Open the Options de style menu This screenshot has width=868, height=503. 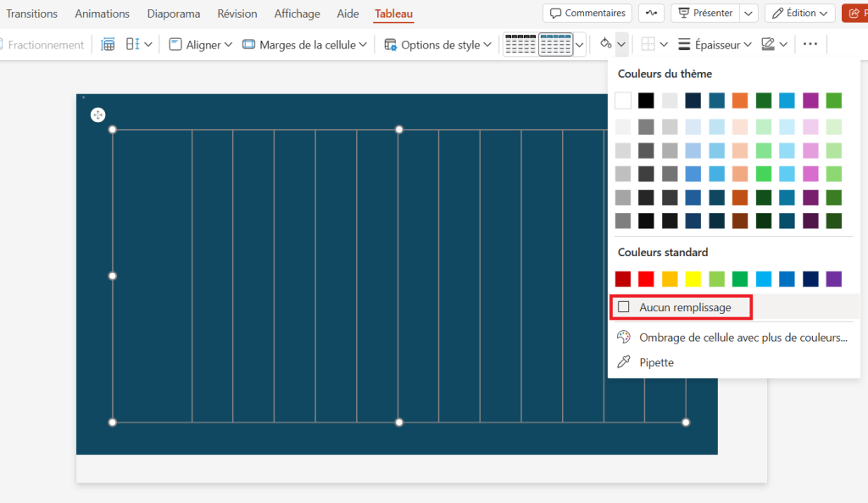point(438,44)
